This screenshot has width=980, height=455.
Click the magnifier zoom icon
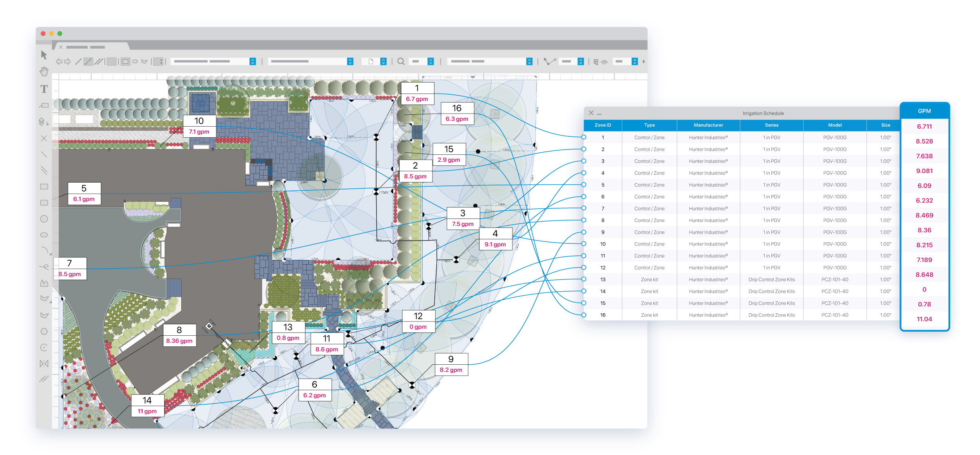pyautogui.click(x=401, y=62)
